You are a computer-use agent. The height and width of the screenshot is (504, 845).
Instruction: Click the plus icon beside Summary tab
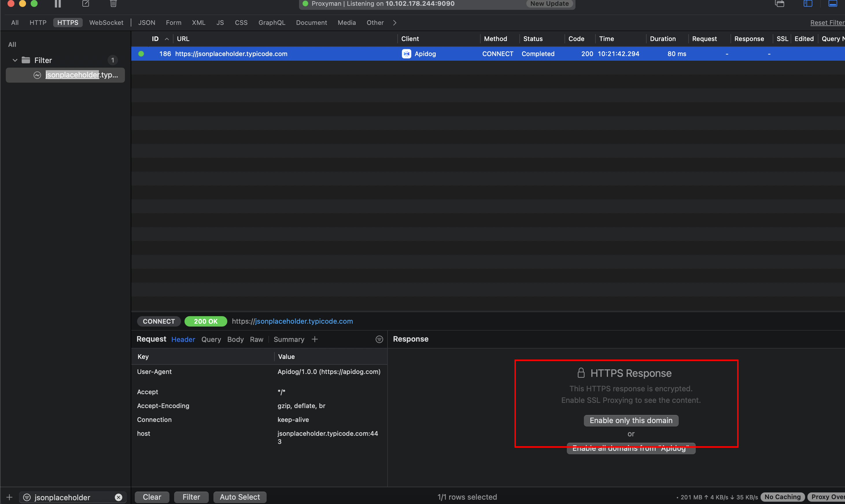(x=315, y=339)
